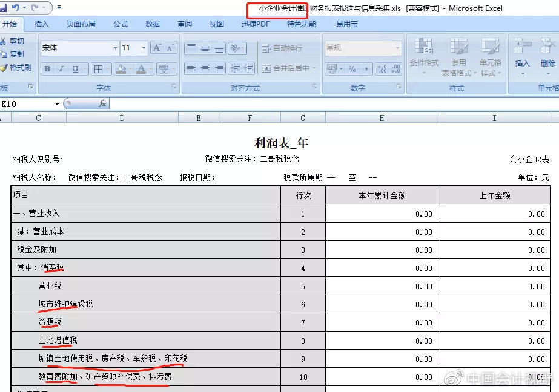Decrease indent
The image size is (559, 392).
coord(235,68)
